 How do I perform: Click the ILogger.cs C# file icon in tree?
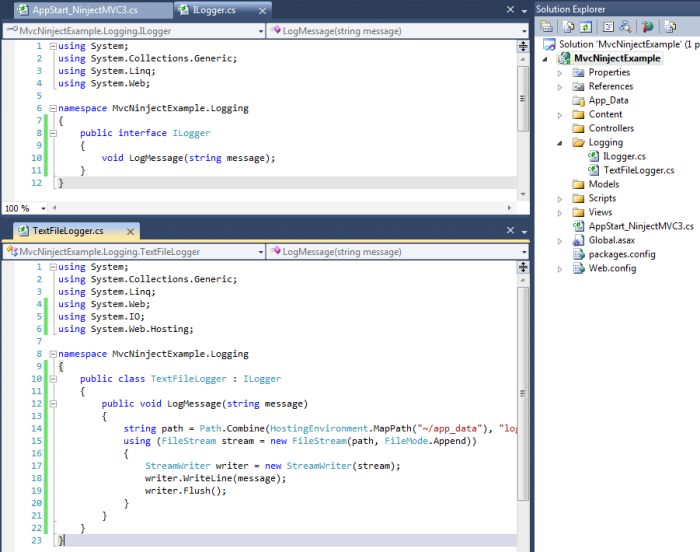[593, 156]
